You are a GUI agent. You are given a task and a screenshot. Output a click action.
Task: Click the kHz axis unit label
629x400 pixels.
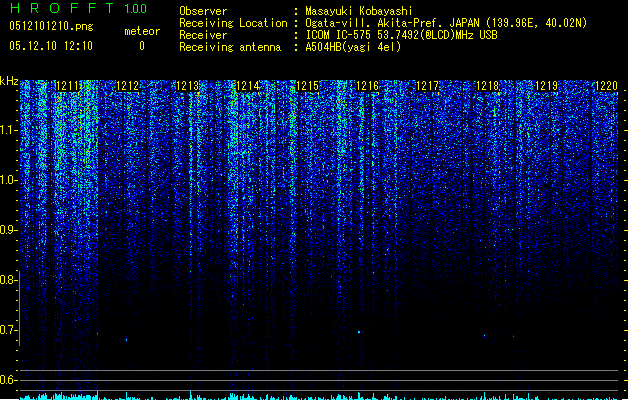[x=9, y=81]
